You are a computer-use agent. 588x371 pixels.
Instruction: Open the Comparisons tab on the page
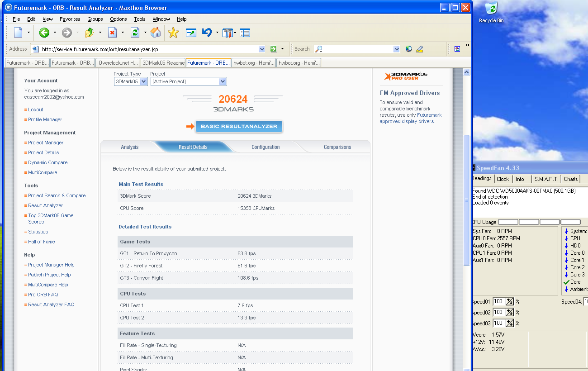point(337,147)
